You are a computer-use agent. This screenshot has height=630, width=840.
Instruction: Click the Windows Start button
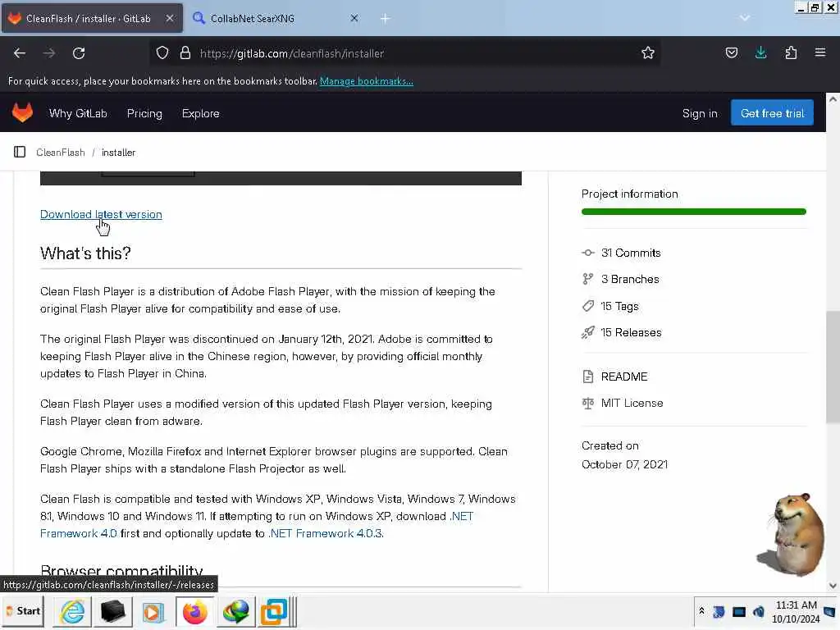click(x=24, y=611)
